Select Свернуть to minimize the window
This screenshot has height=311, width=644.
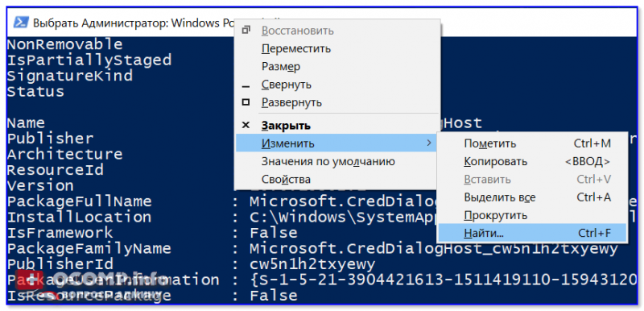(336, 85)
